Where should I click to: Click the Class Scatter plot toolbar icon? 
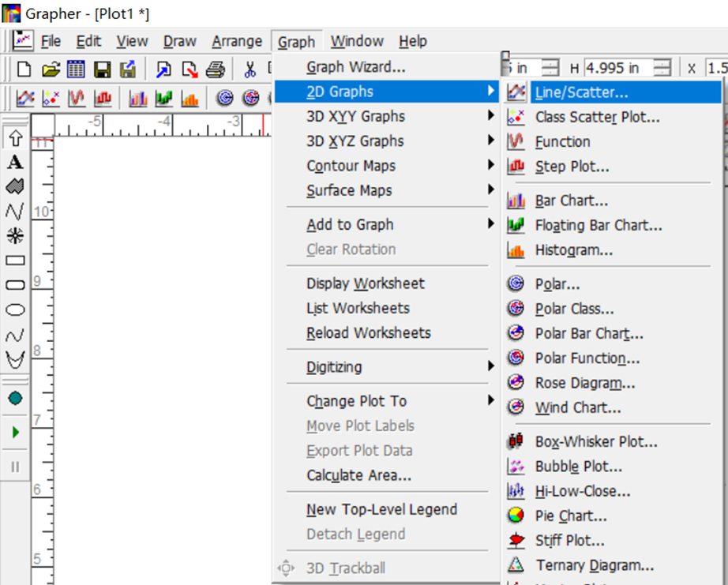51,98
